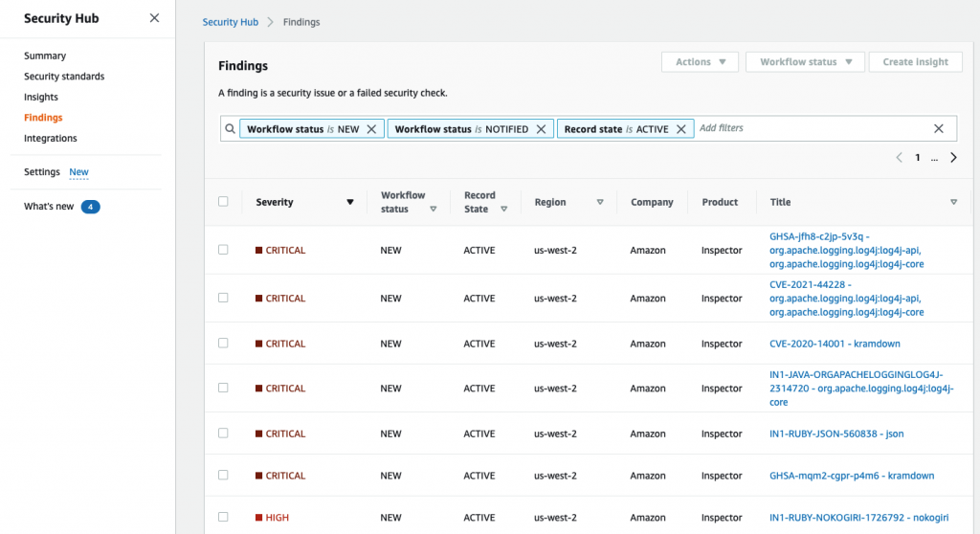The width and height of the screenshot is (980, 534).
Task: Open Insights in the sidebar
Action: point(41,97)
